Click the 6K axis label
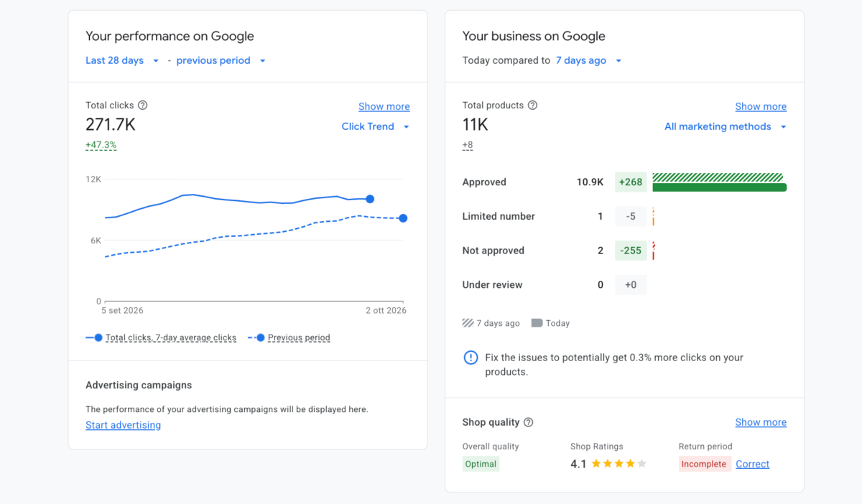Image resolution: width=862 pixels, height=504 pixels. click(96, 241)
